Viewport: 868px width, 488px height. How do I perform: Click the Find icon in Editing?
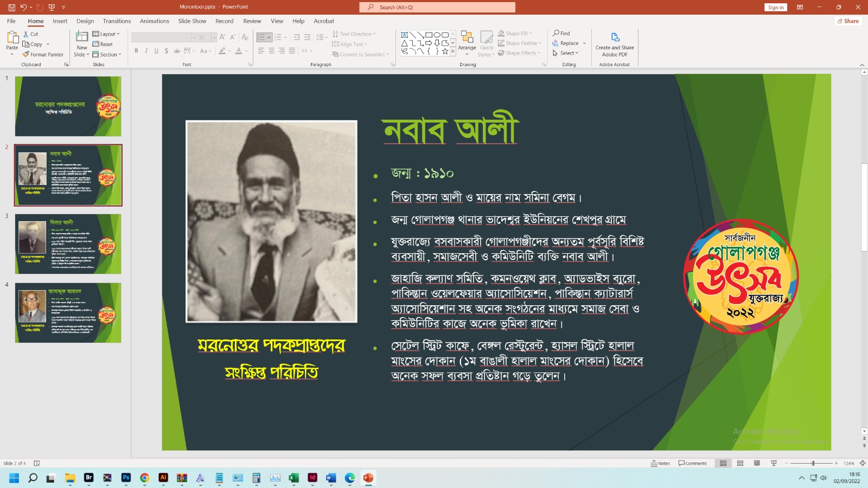click(x=561, y=34)
